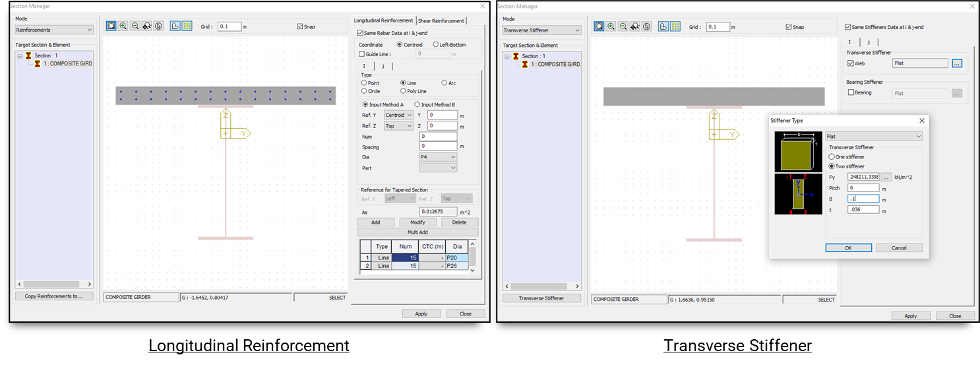Click Zoom Out magnifier in Transverse Stiffener window
Image resolution: width=980 pixels, height=365 pixels.
[623, 27]
